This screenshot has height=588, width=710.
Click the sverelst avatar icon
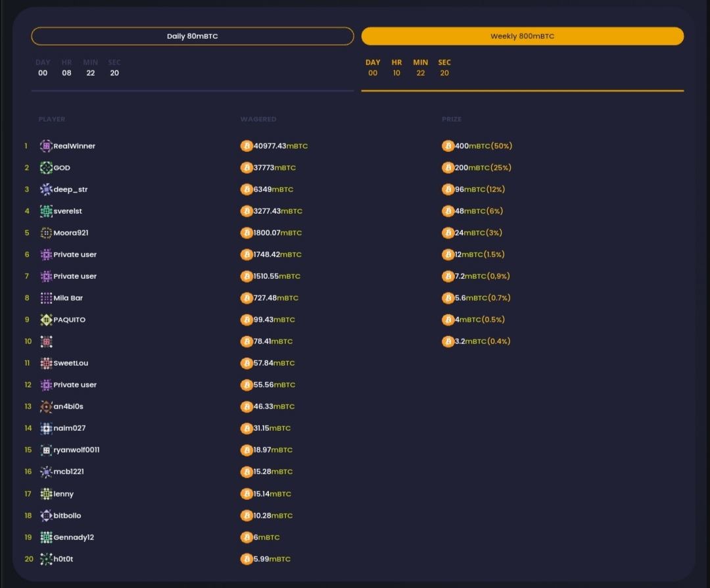coord(46,211)
